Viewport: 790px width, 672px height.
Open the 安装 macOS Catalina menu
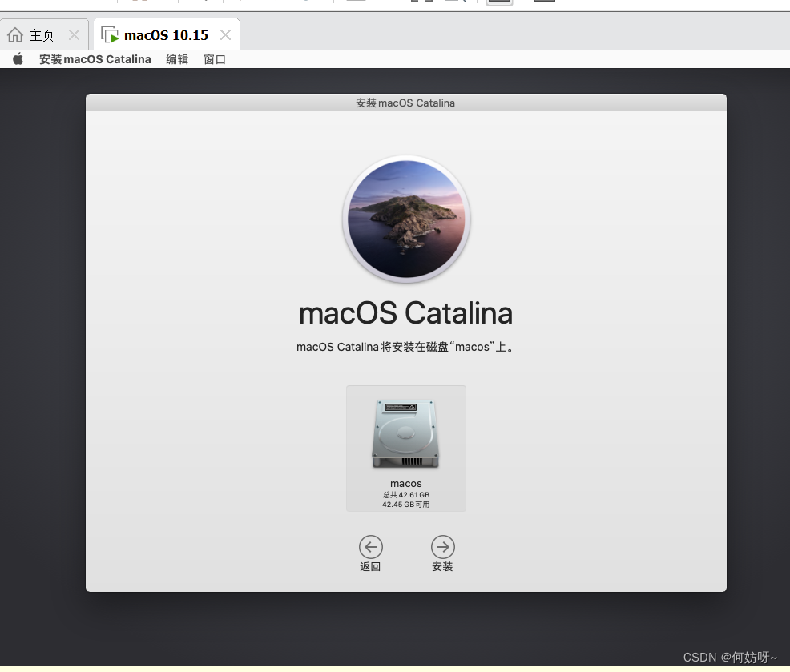tap(95, 59)
